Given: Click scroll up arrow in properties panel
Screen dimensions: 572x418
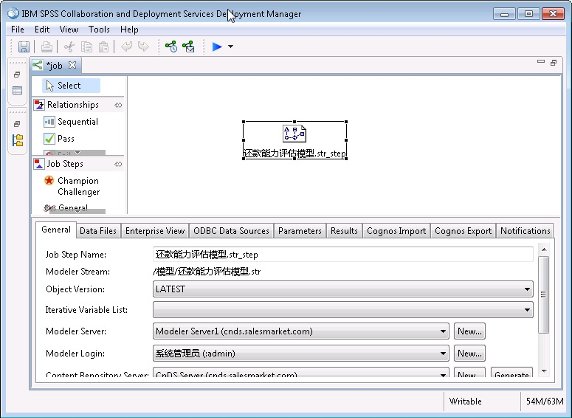Looking at the screenshot, I should 544,250.
